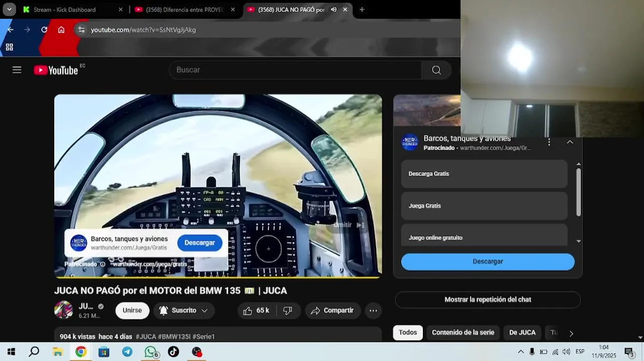
Task: Open the ESP language indicator
Action: [x=580, y=351]
